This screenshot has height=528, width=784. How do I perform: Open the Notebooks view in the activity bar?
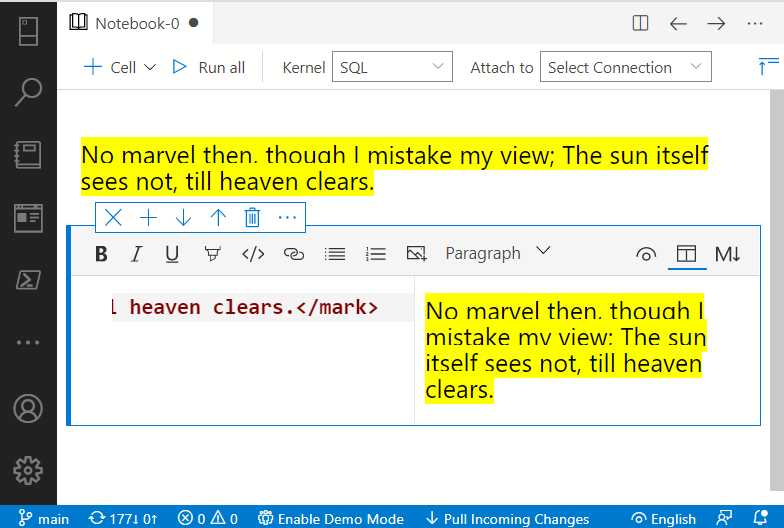pyautogui.click(x=28, y=155)
